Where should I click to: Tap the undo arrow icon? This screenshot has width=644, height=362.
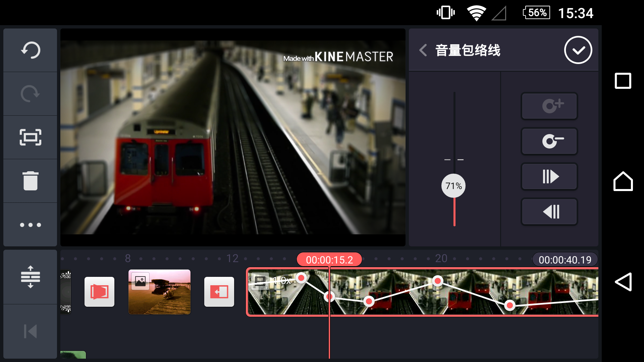[30, 50]
